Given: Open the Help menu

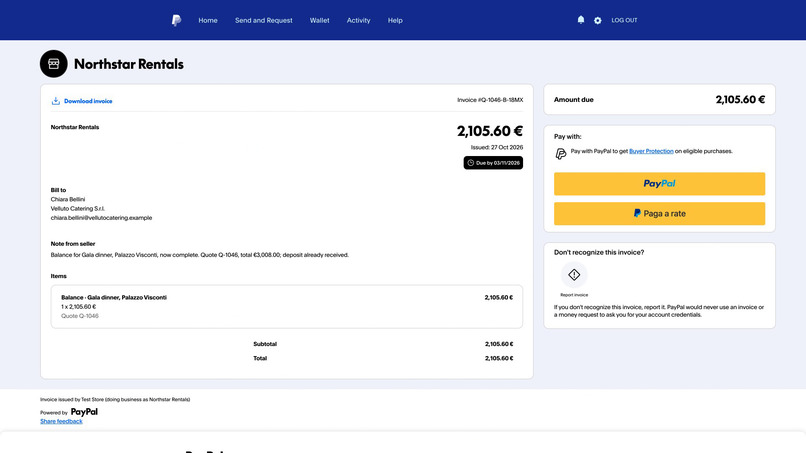Looking at the screenshot, I should [395, 21].
